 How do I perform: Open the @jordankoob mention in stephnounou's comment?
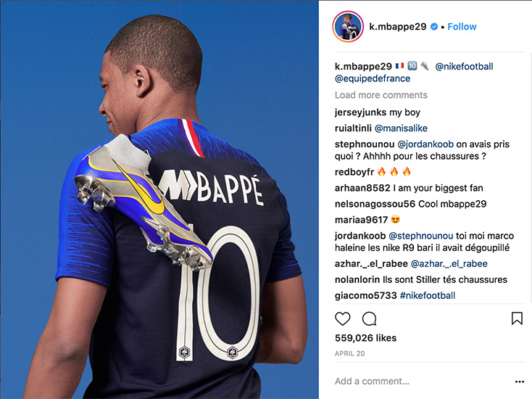click(425, 144)
